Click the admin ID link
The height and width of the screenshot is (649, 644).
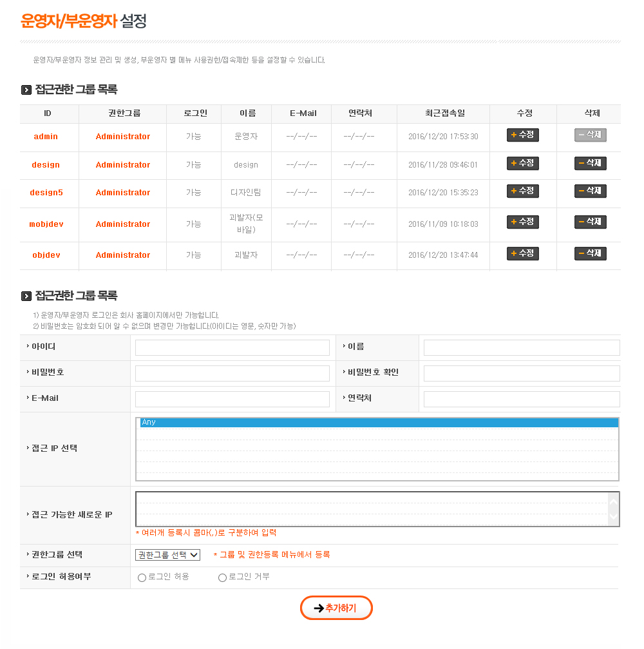pyautogui.click(x=46, y=137)
